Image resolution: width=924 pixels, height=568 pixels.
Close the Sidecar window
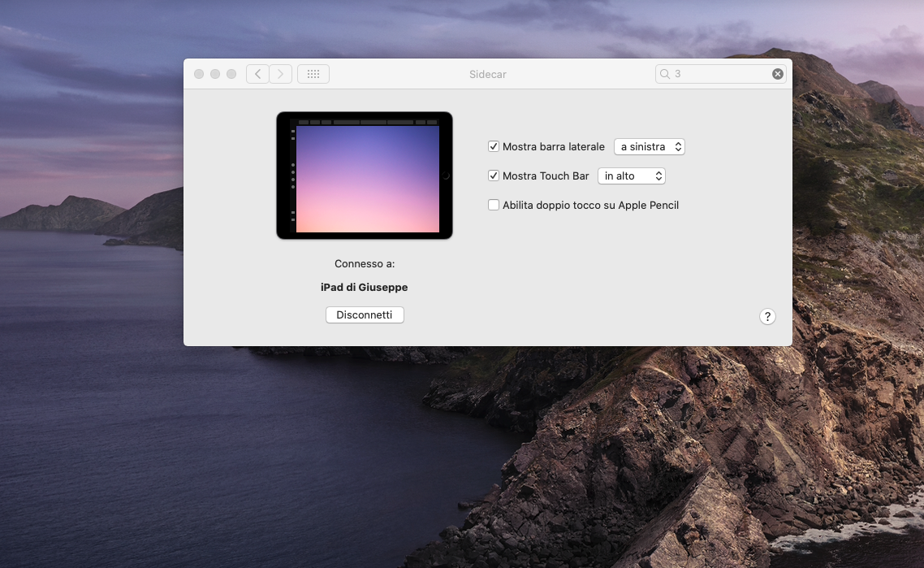click(x=199, y=74)
